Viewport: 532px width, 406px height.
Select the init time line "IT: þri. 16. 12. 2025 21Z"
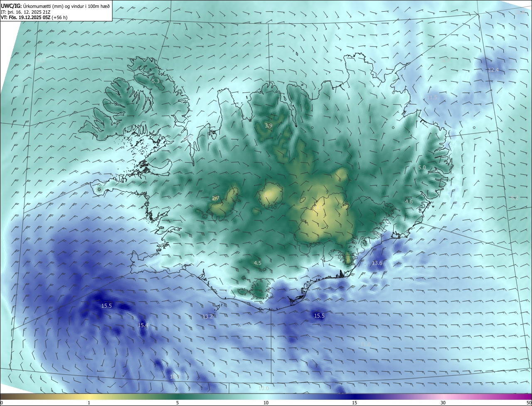coord(25,12)
